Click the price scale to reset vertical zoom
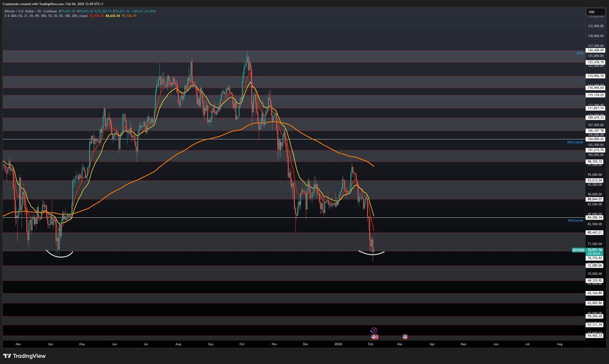The image size is (609, 364). (594, 304)
